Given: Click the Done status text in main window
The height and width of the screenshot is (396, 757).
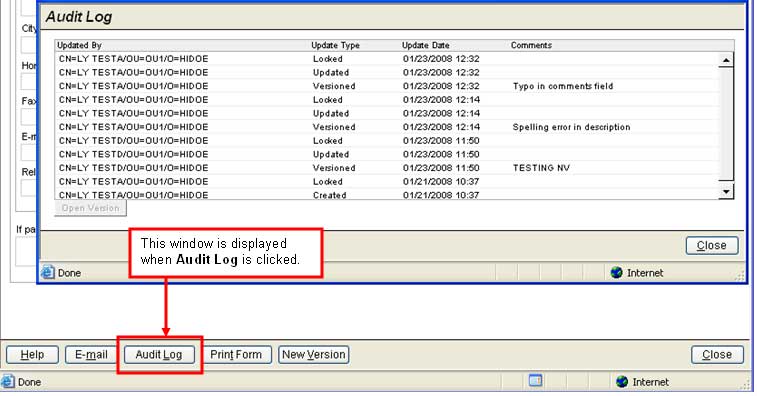Looking at the screenshot, I should (x=29, y=382).
